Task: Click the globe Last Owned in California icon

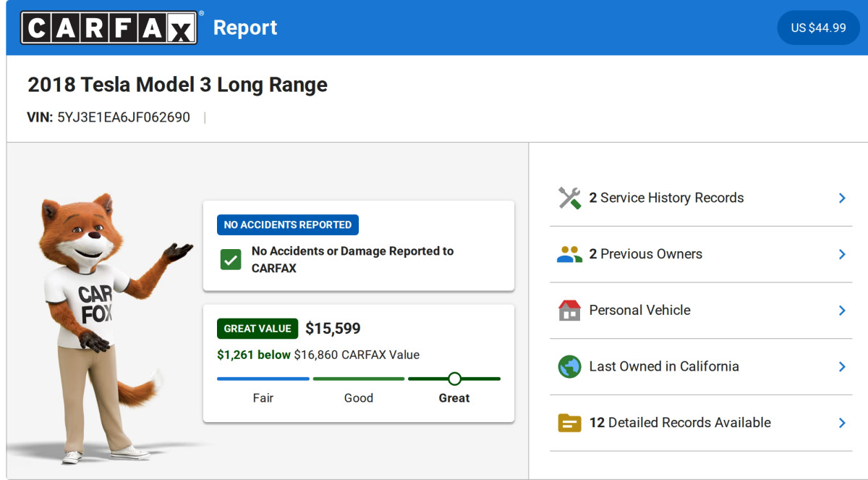Action: (570, 366)
